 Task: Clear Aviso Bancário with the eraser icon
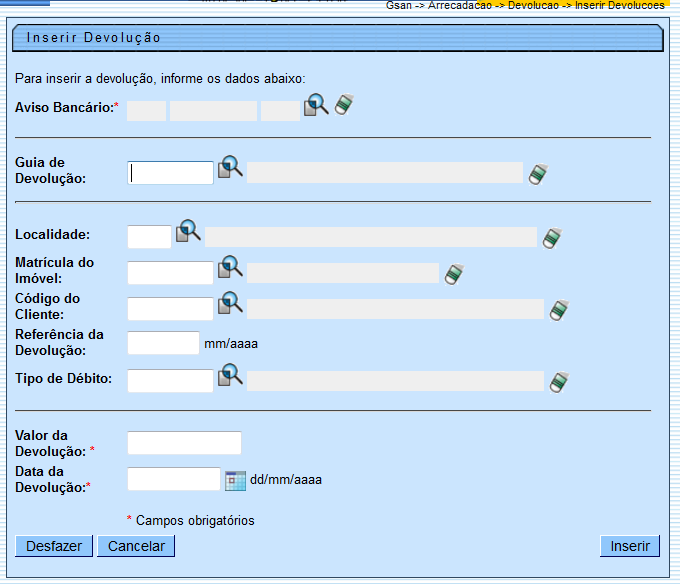tap(344, 105)
